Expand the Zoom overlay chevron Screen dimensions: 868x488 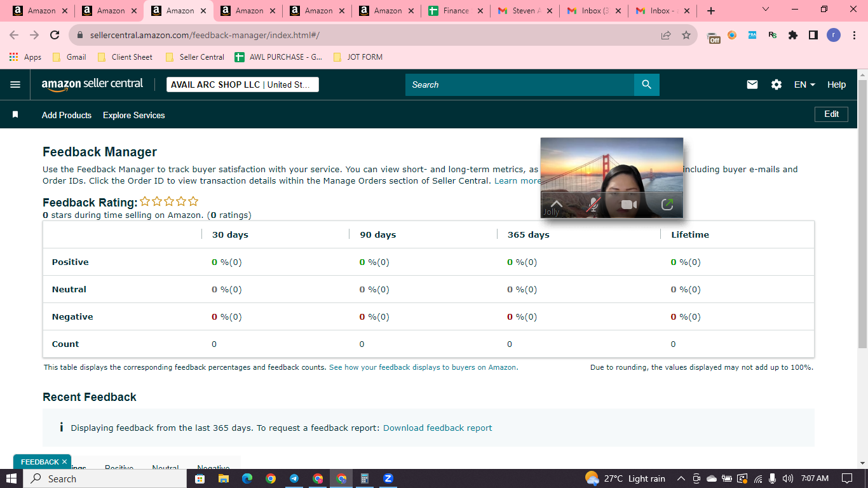pyautogui.click(x=557, y=203)
